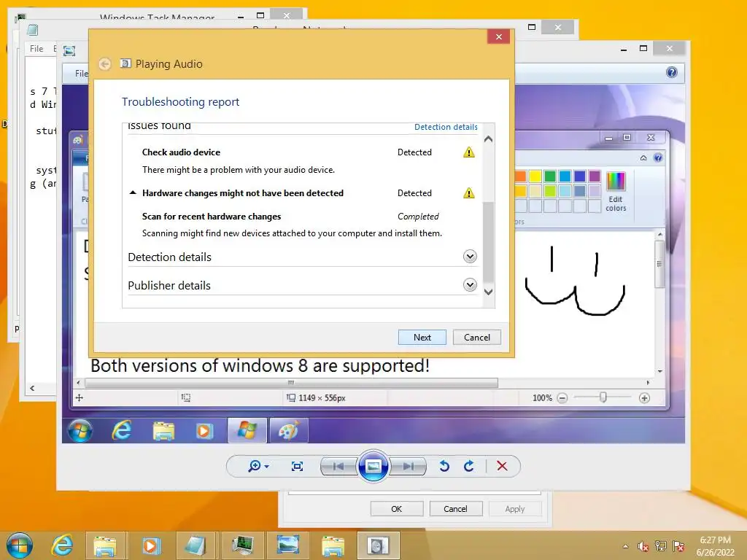Adjust Paint zoom slider handle

click(x=603, y=397)
